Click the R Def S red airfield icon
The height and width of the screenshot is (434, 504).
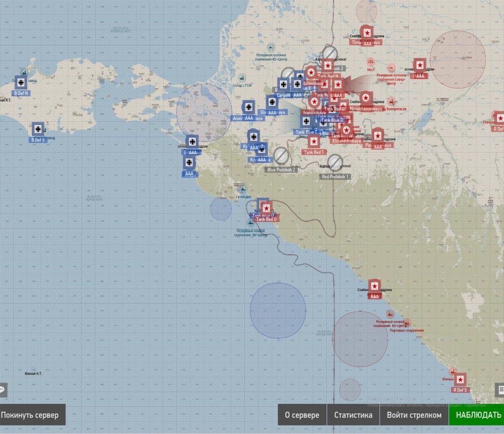(460, 379)
